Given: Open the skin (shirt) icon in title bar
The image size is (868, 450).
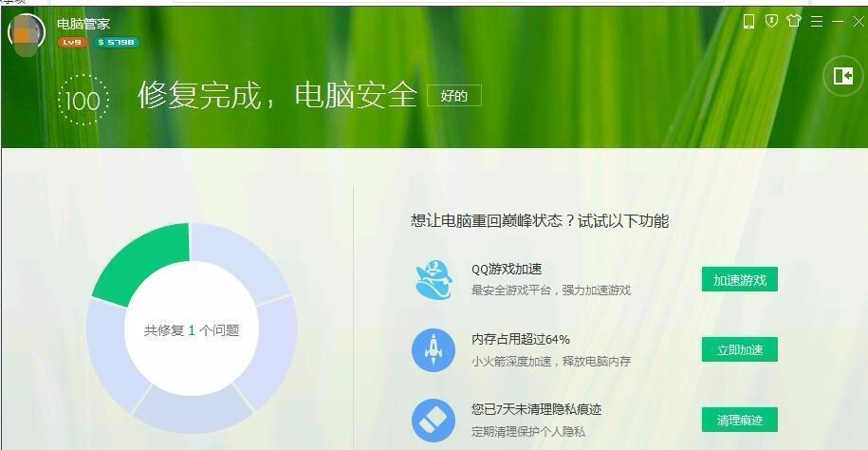Looking at the screenshot, I should (794, 21).
